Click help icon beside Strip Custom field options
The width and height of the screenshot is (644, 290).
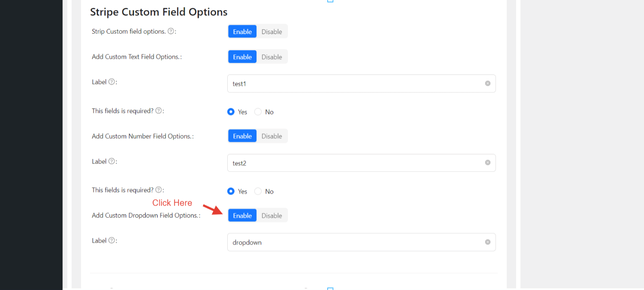[171, 31]
